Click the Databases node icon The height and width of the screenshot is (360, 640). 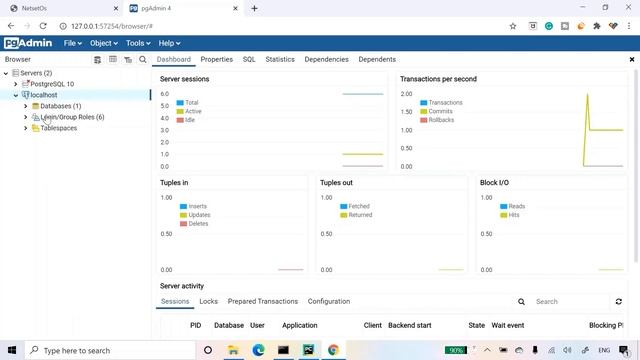[x=36, y=106]
